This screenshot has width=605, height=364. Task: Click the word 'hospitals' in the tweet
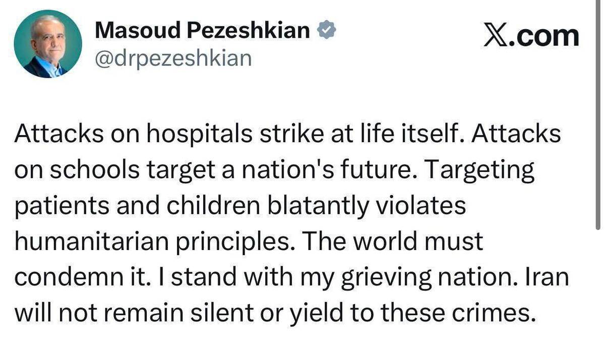[x=200, y=134]
